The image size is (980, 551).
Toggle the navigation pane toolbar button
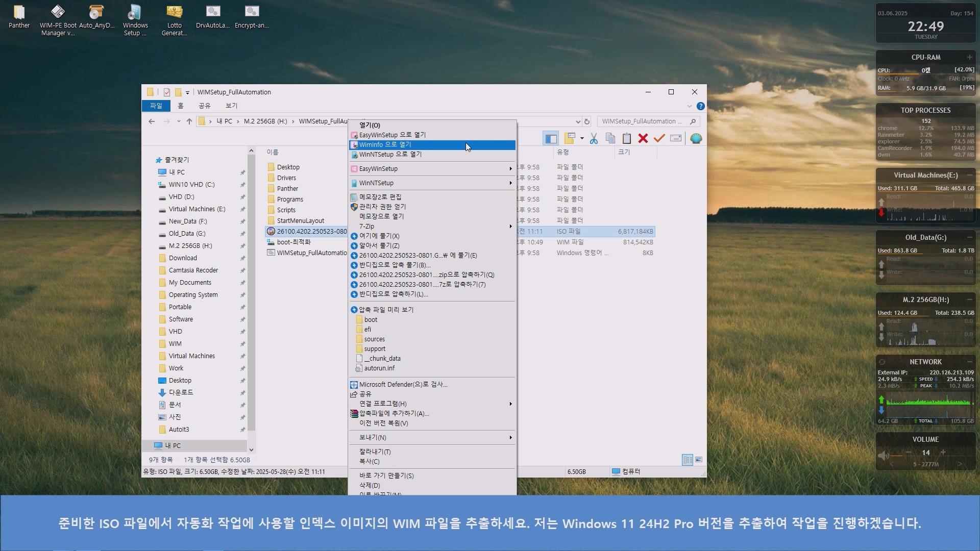(551, 139)
